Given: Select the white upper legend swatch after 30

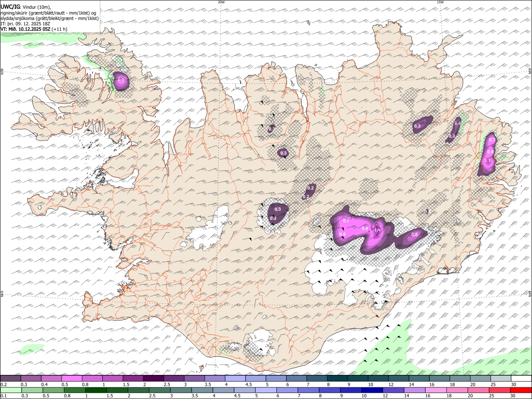Looking at the screenshot, I should [520, 378].
